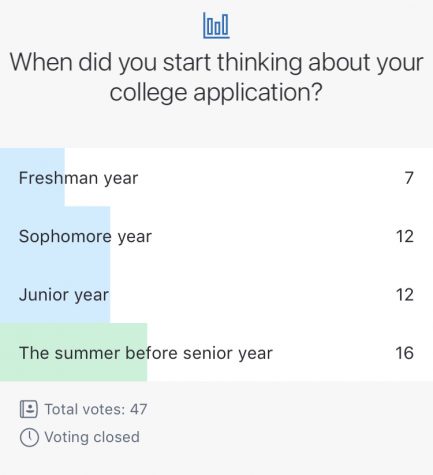The width and height of the screenshot is (433, 475).
Task: Select the Freshman year option
Action: click(216, 177)
